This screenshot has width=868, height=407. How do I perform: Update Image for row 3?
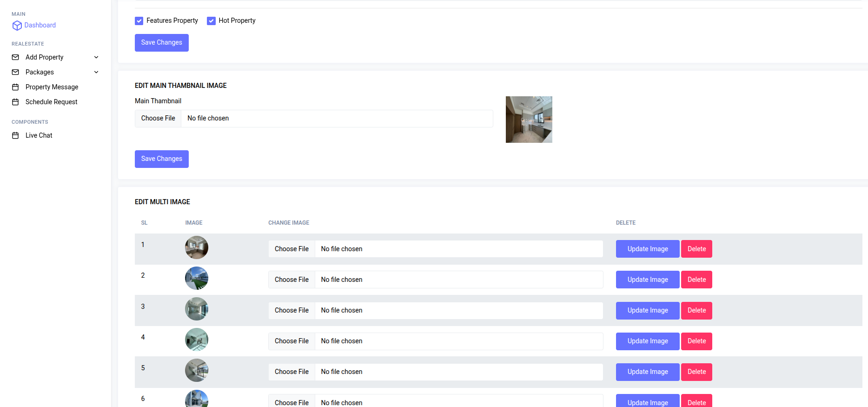(648, 310)
